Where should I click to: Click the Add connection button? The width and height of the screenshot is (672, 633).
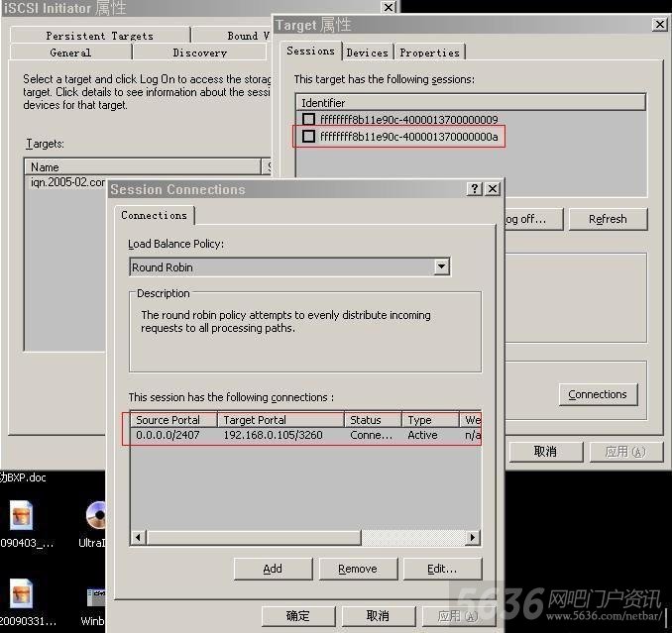(273, 569)
